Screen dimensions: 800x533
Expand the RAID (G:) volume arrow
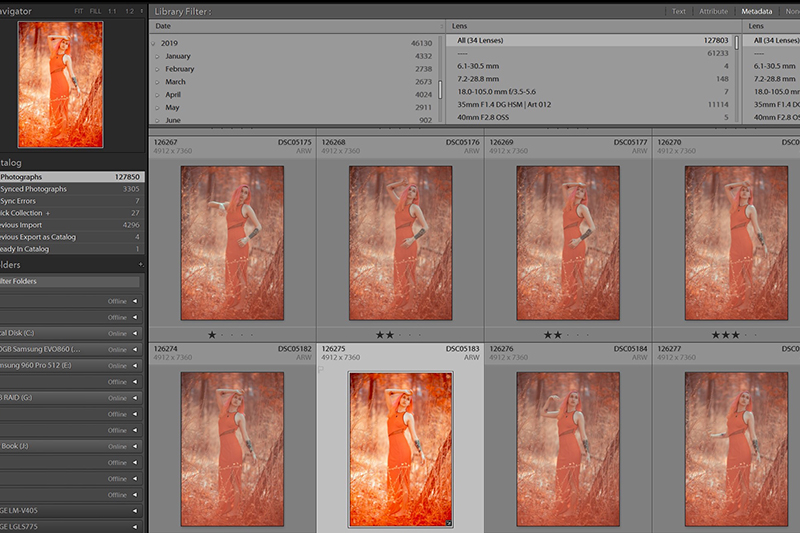tap(135, 398)
